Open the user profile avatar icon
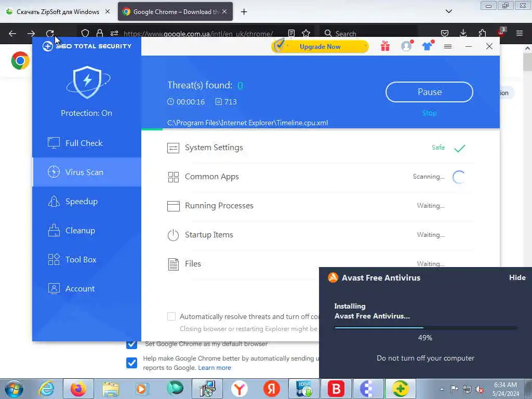532x399 pixels. (x=406, y=46)
